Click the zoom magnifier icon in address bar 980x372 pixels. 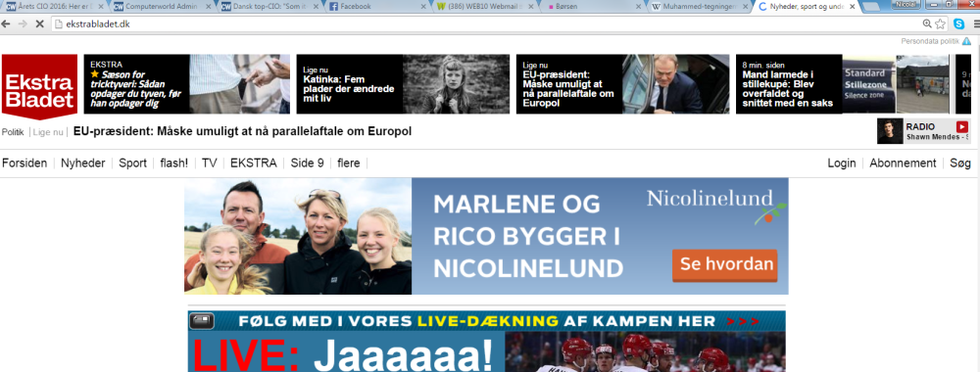click(927, 23)
